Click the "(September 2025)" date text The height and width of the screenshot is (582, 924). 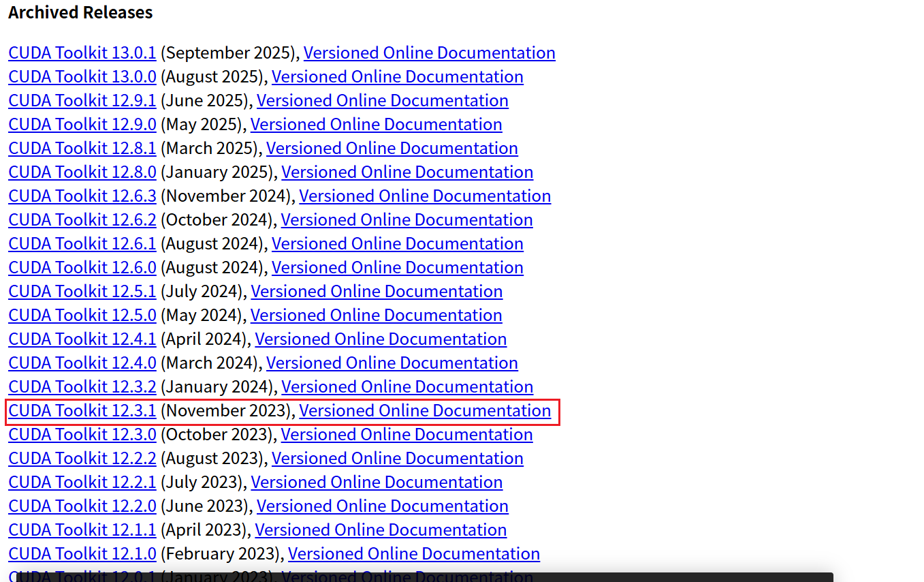coord(227,52)
